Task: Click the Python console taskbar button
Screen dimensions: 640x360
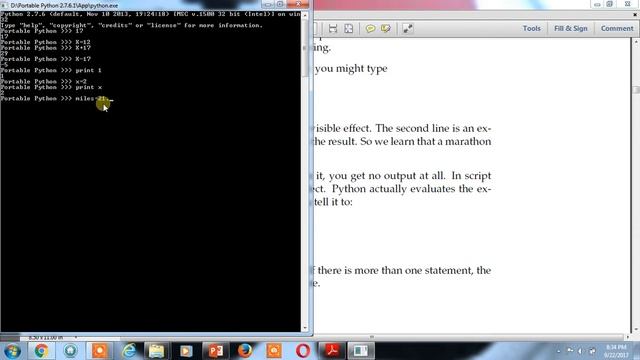Action: coord(361,351)
